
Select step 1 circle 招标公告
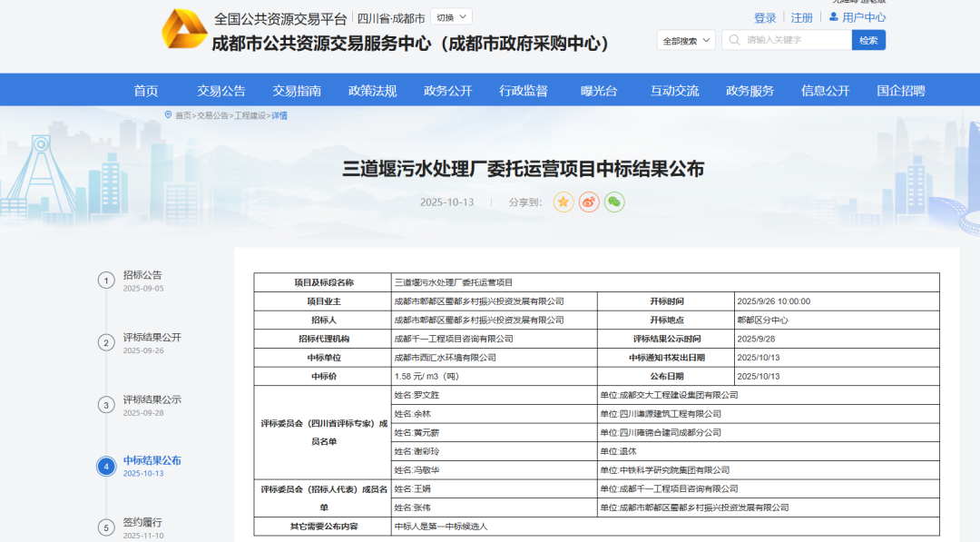(x=106, y=280)
